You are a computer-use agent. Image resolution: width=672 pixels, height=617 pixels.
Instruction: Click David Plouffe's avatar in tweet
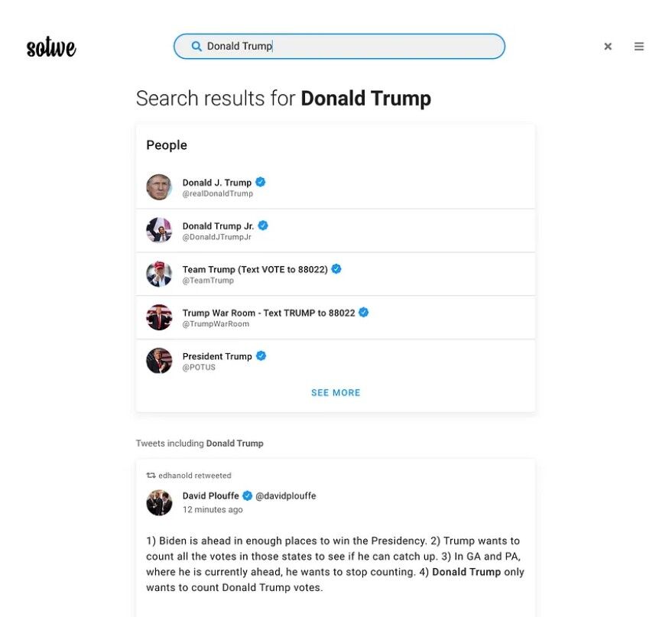pyautogui.click(x=159, y=502)
